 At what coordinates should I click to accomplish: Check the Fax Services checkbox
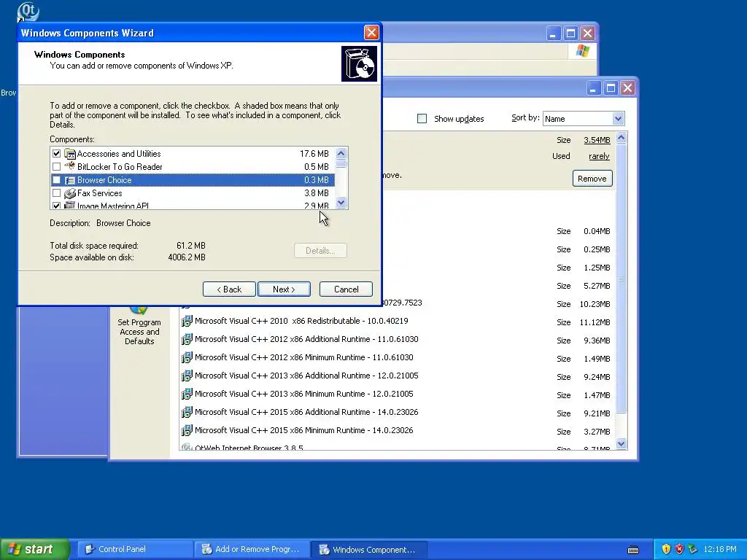(57, 193)
